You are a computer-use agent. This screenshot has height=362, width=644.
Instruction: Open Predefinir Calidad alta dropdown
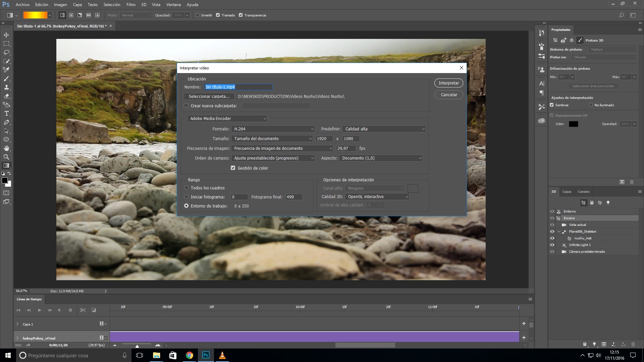383,129
